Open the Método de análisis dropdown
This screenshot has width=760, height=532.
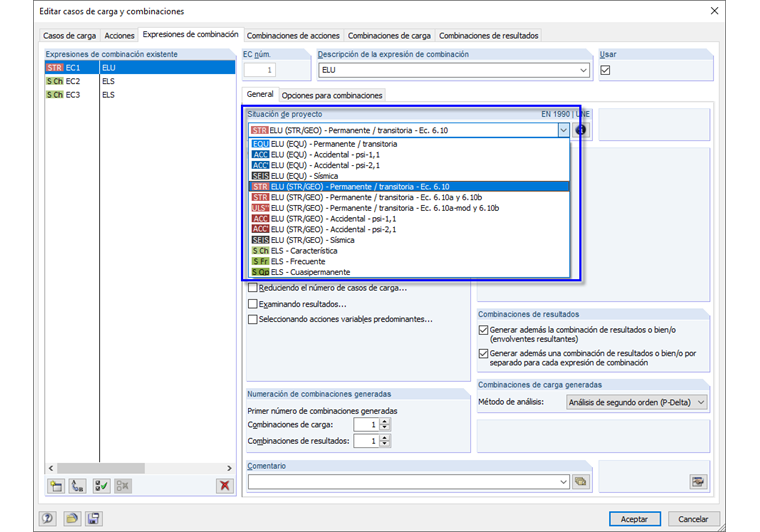tap(701, 402)
